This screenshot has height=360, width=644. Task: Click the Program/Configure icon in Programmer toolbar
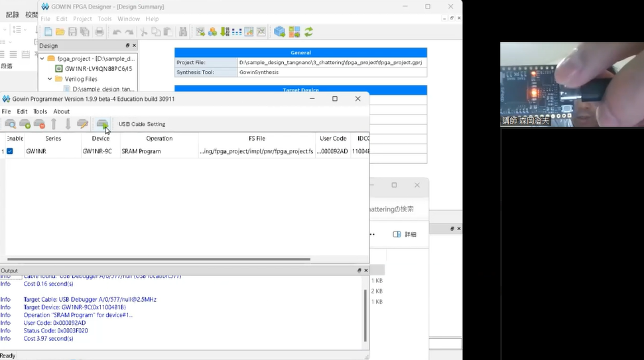click(102, 124)
